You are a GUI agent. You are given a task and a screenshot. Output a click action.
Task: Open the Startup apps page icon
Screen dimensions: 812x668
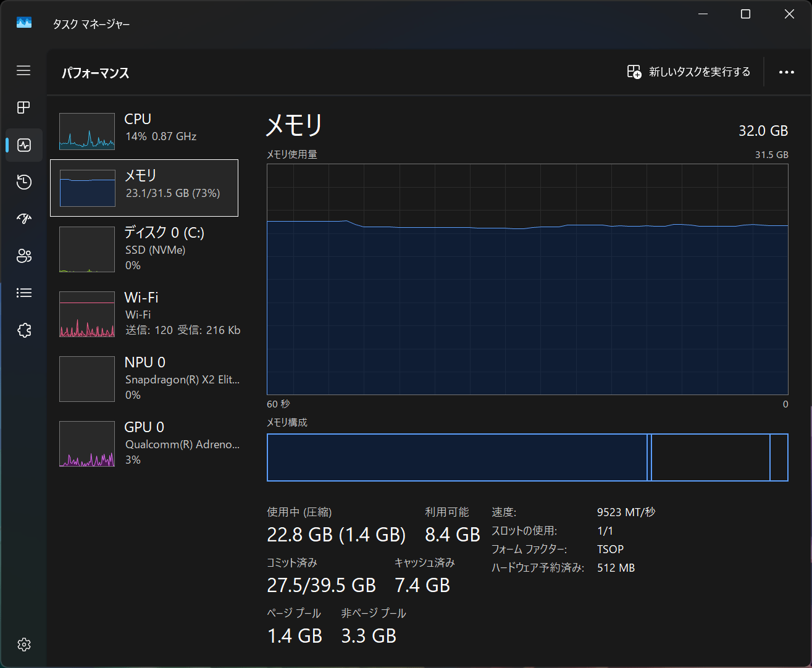coord(23,219)
